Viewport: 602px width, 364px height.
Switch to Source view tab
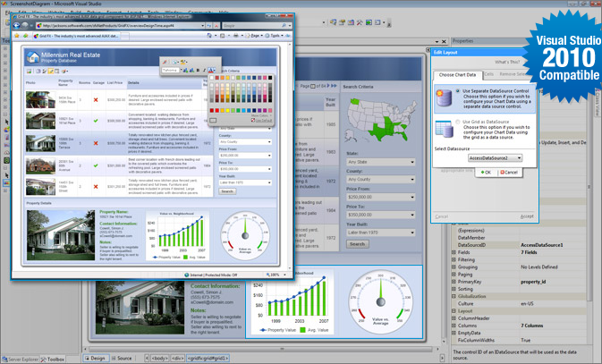(x=122, y=359)
